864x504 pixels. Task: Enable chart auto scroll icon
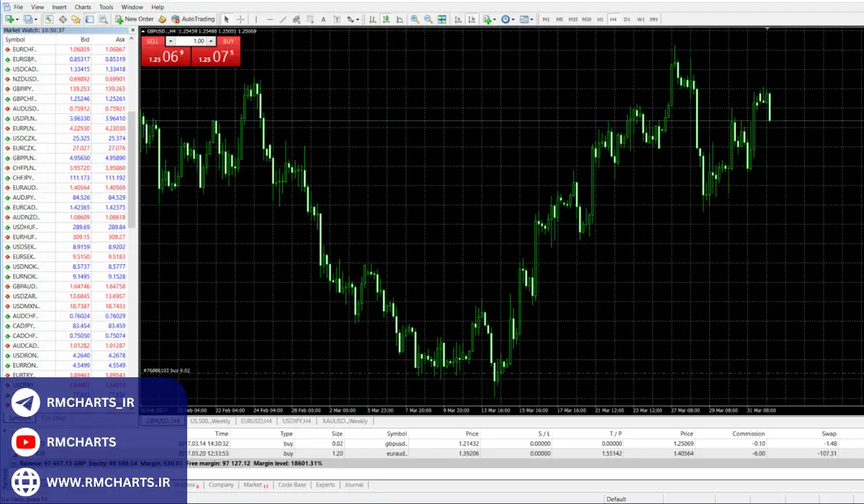coord(458,19)
